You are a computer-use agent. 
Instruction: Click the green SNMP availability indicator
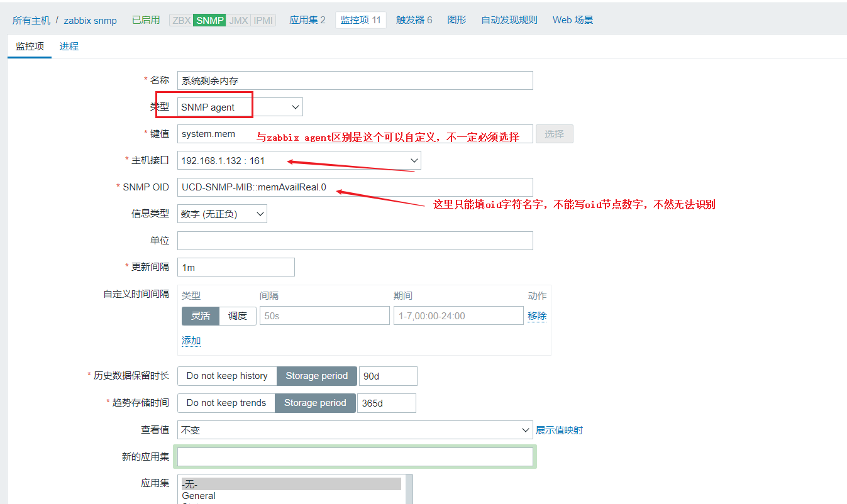pyautogui.click(x=209, y=20)
